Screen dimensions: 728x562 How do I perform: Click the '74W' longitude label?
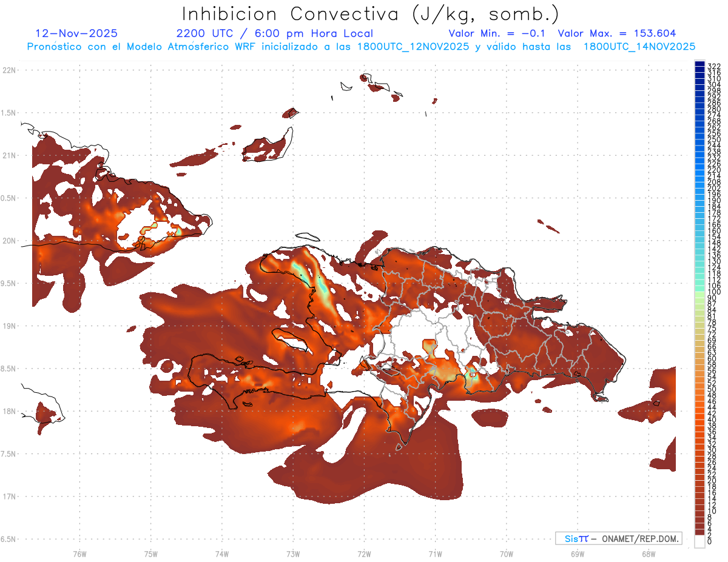tap(222, 553)
